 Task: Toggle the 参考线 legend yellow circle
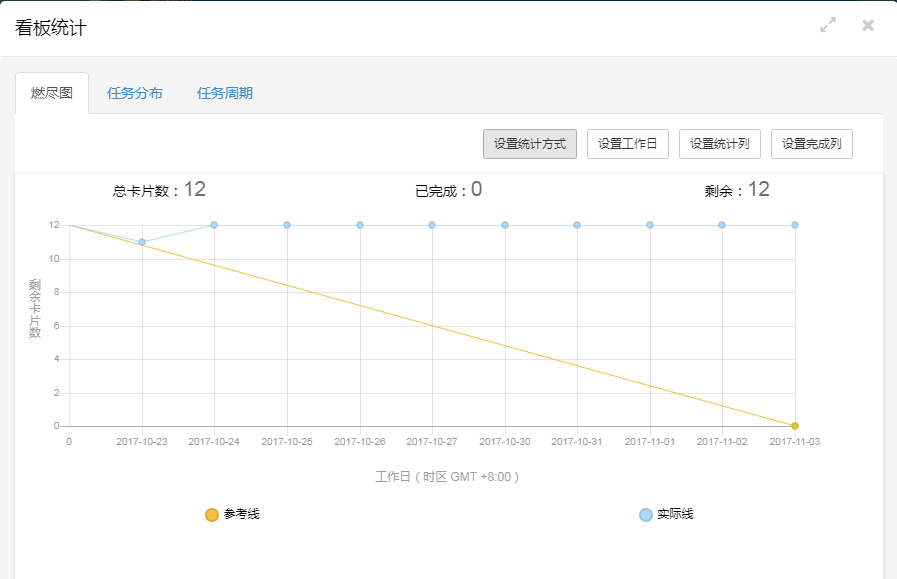(212, 515)
